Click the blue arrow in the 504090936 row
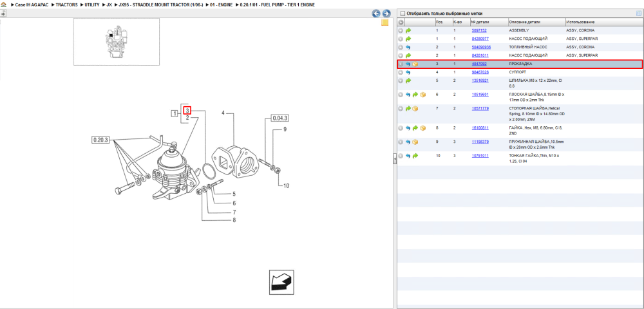 tap(408, 47)
